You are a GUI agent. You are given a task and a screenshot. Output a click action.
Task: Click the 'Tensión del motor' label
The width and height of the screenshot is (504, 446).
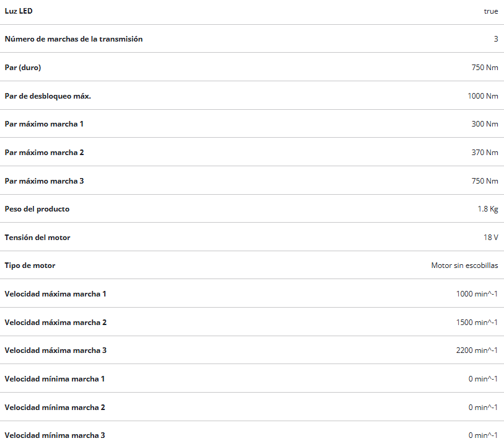pyautogui.click(x=37, y=238)
